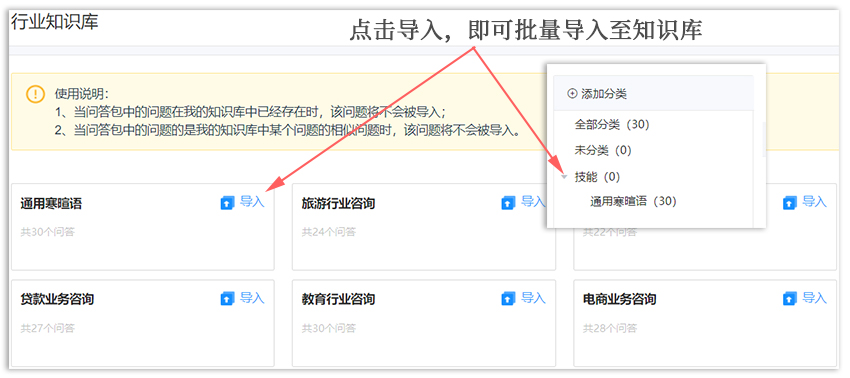Click 添加分类 button in category panel

tap(597, 94)
